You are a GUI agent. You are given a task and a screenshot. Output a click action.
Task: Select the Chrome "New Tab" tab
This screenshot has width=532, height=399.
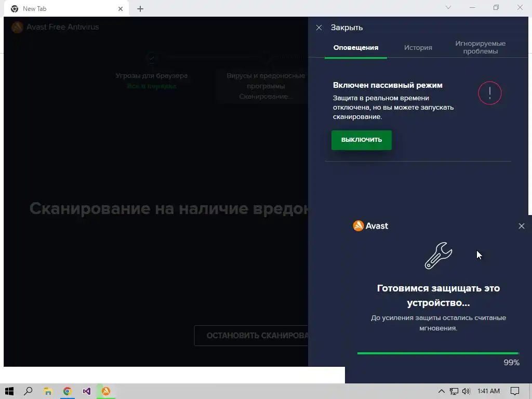coord(66,9)
